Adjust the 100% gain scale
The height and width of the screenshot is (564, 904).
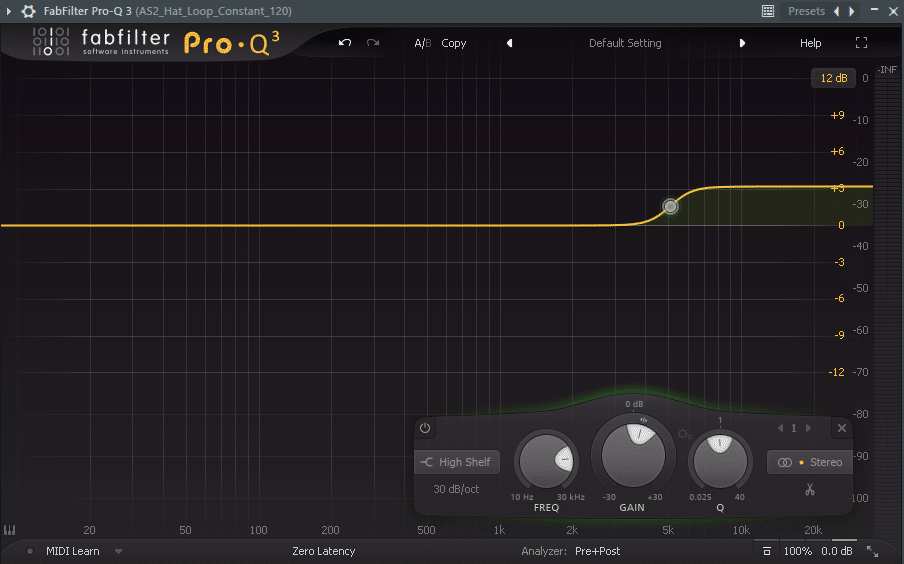pos(797,551)
